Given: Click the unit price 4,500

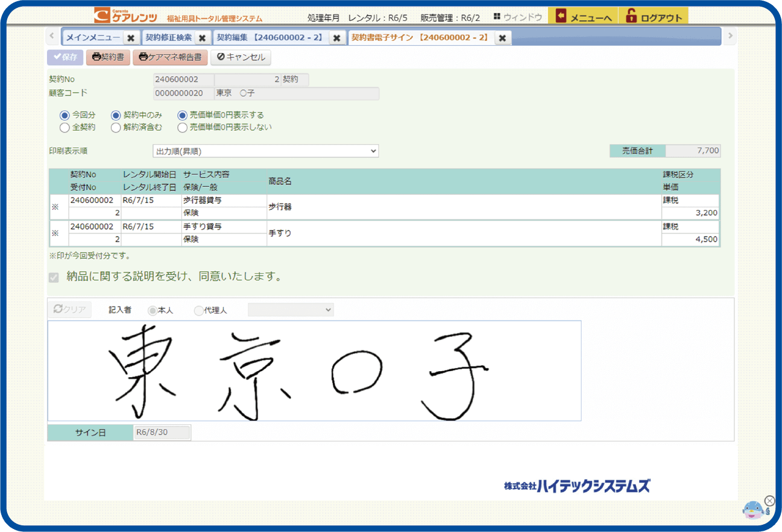Looking at the screenshot, I should click(x=690, y=239).
